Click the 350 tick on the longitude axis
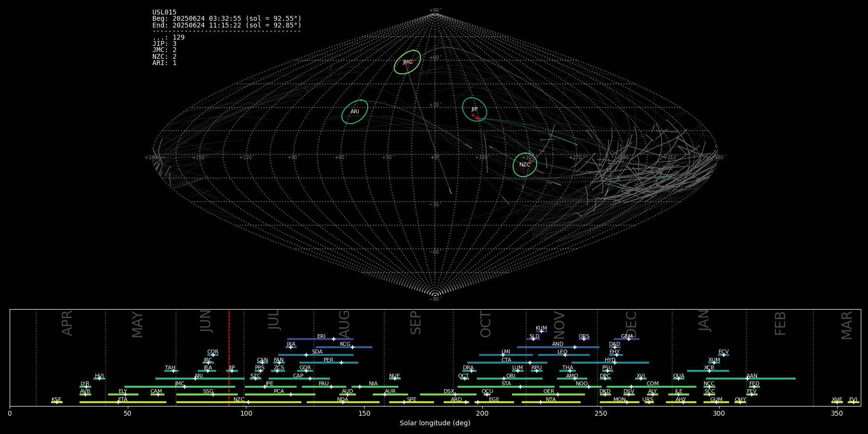This screenshot has width=868, height=434. (x=837, y=413)
